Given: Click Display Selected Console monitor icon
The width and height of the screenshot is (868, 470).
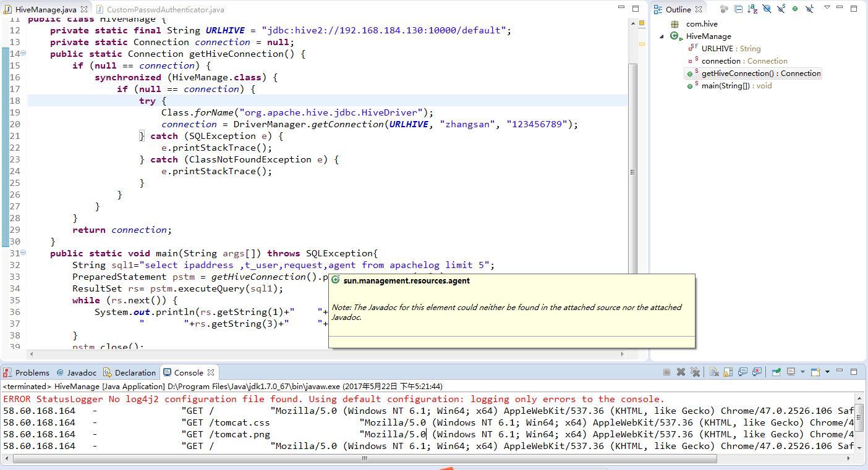Looking at the screenshot, I should click(x=791, y=372).
